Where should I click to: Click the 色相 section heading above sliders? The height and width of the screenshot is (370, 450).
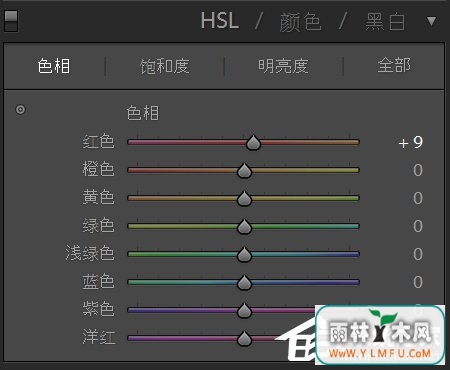coord(143,113)
